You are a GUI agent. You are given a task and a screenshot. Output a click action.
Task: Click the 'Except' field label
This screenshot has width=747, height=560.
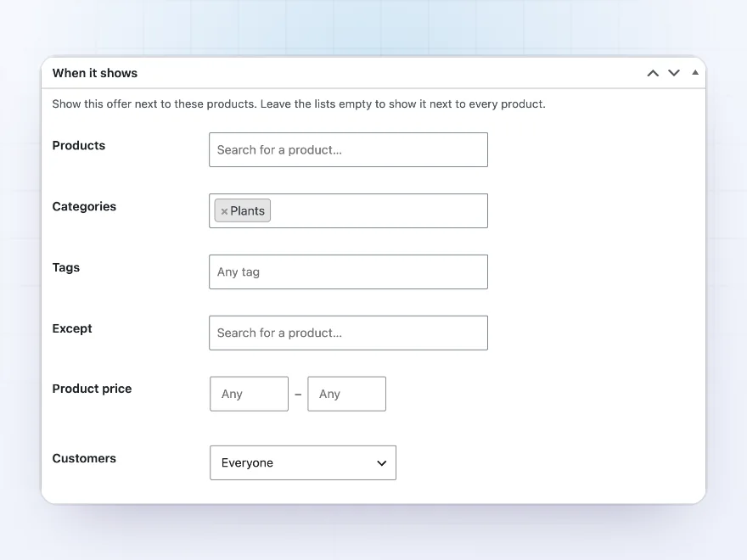pyautogui.click(x=72, y=328)
